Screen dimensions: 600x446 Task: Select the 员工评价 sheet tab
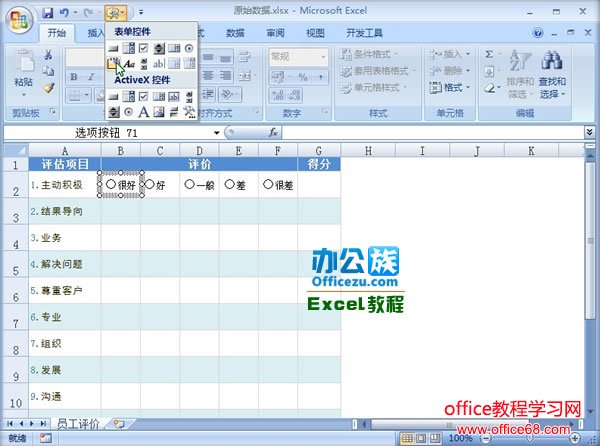[78, 424]
